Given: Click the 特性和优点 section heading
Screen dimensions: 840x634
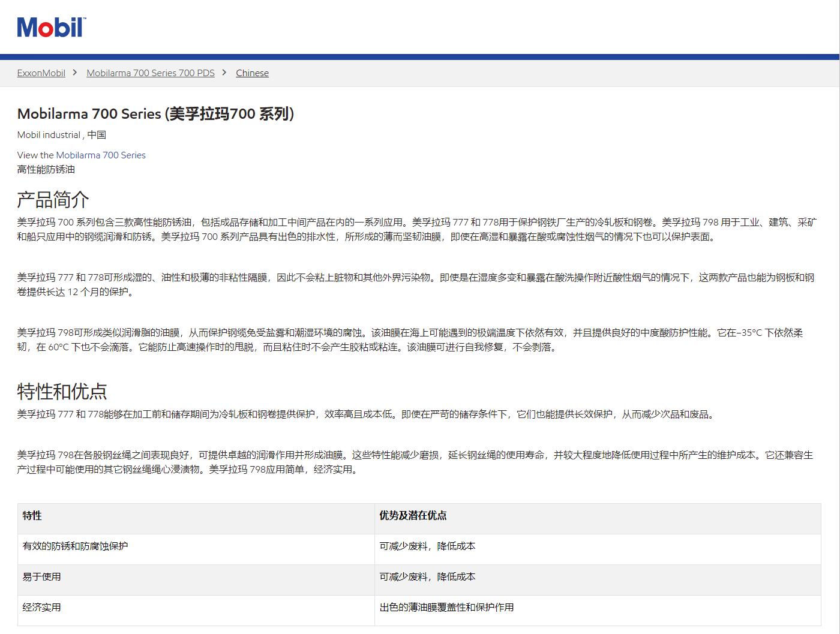Looking at the screenshot, I should 62,392.
